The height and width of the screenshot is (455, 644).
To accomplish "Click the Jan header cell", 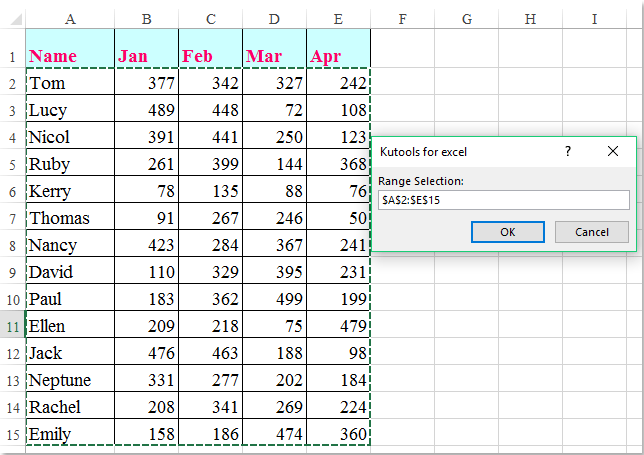I will pyautogui.click(x=146, y=56).
